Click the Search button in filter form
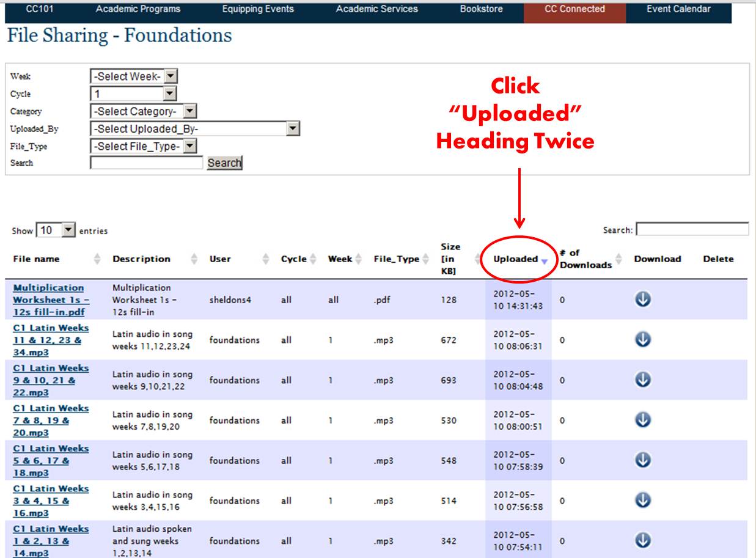Viewport: 756px width, 558px height. pos(224,163)
